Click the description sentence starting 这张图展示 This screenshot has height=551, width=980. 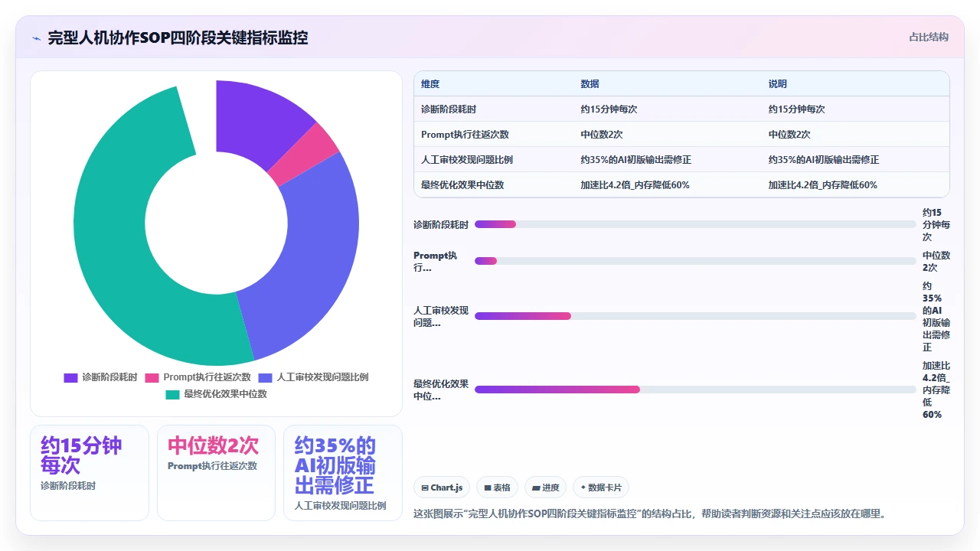click(649, 514)
